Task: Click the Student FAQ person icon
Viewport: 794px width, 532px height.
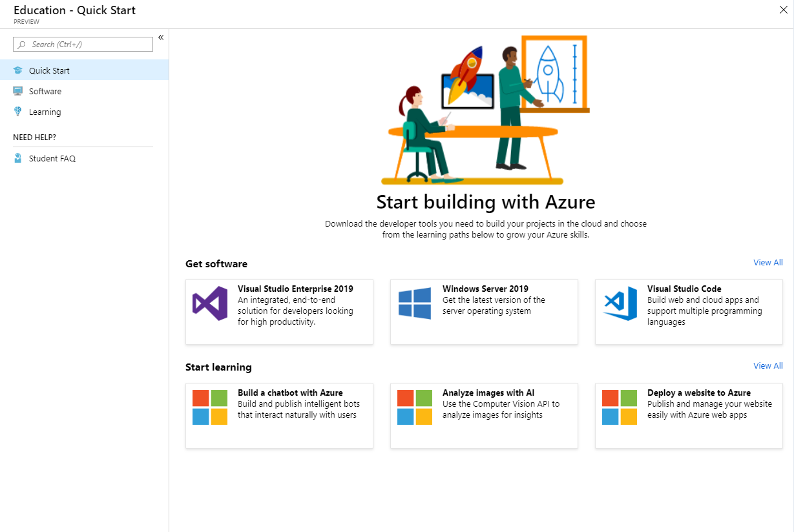Action: [18, 158]
